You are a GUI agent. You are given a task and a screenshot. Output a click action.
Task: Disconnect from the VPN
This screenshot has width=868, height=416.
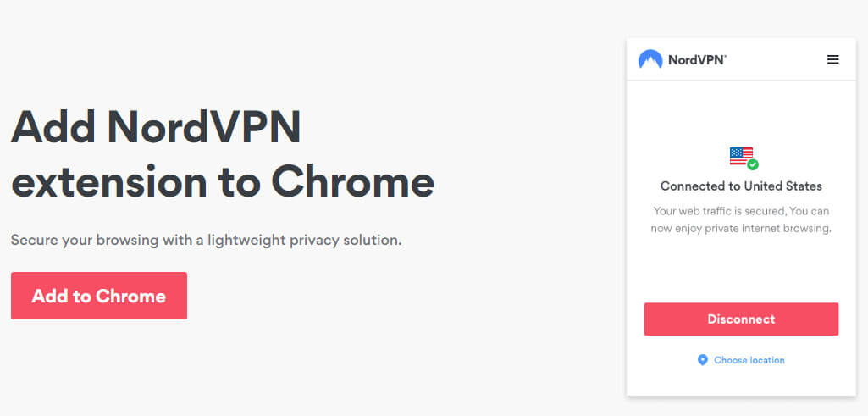click(x=741, y=319)
